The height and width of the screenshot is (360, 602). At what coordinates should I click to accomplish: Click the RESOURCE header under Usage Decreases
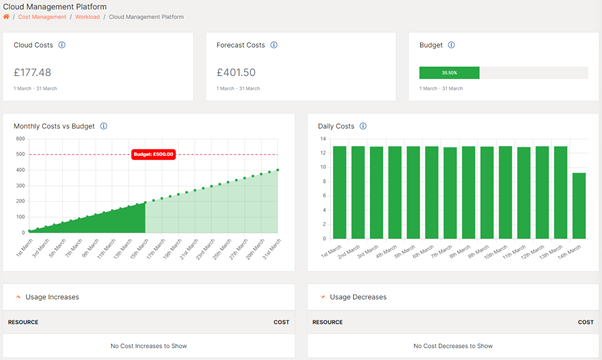tap(327, 322)
